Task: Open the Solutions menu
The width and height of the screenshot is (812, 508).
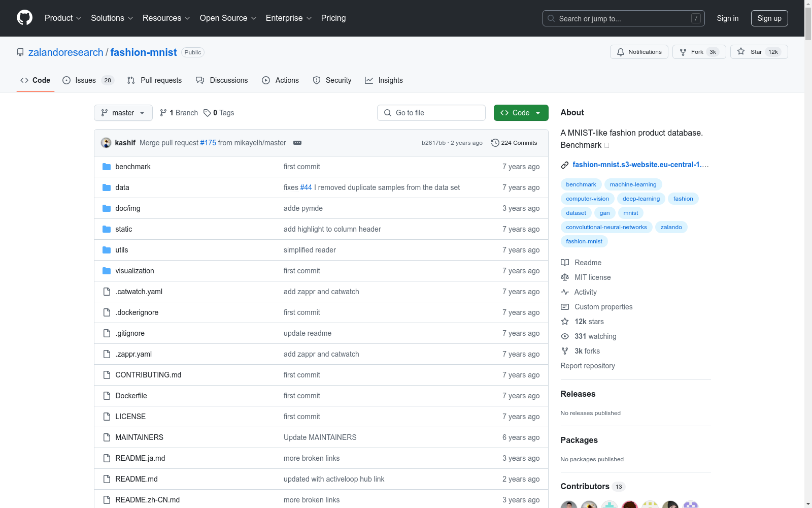Action: pos(112,18)
